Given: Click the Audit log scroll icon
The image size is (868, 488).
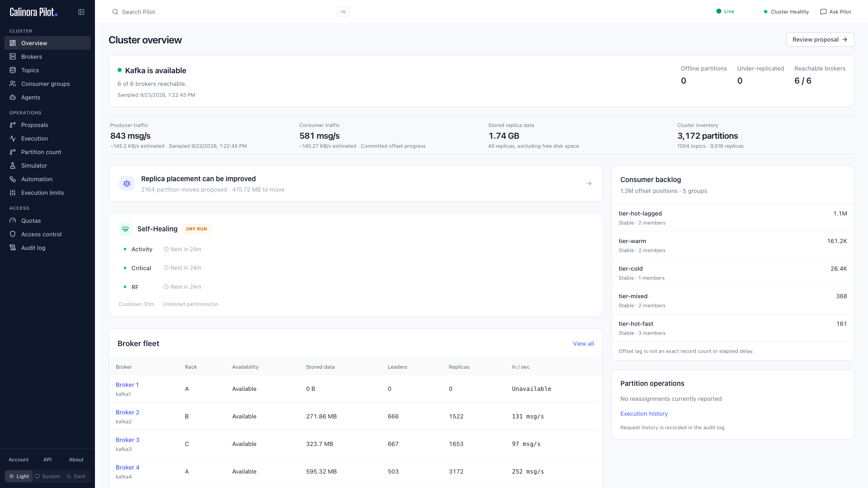Looking at the screenshot, I should [13, 248].
